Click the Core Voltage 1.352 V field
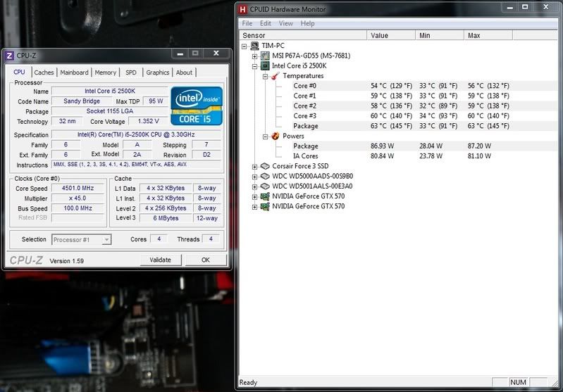563x392 pixels. pos(148,121)
